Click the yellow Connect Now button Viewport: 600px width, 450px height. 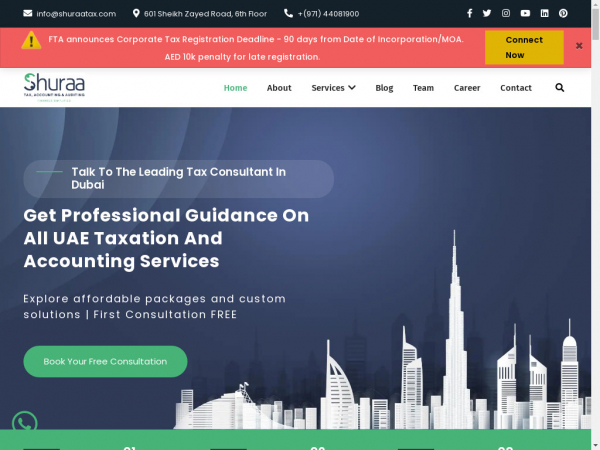coord(524,48)
